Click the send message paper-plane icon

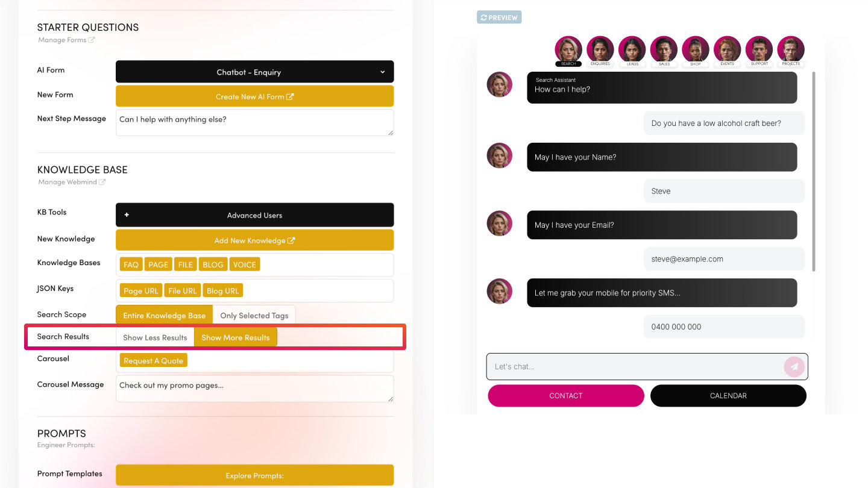click(794, 366)
